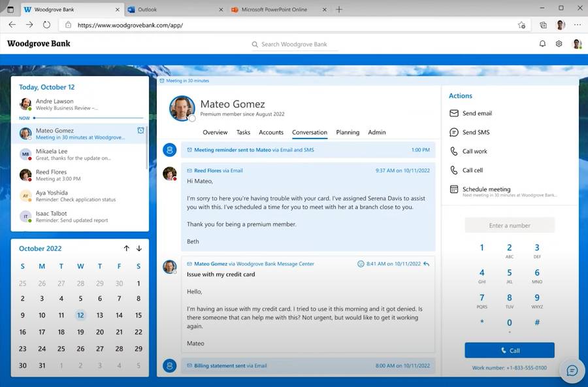Screen dimensions: 588x387
Task: Click the Call work phone icon
Action: coord(454,151)
